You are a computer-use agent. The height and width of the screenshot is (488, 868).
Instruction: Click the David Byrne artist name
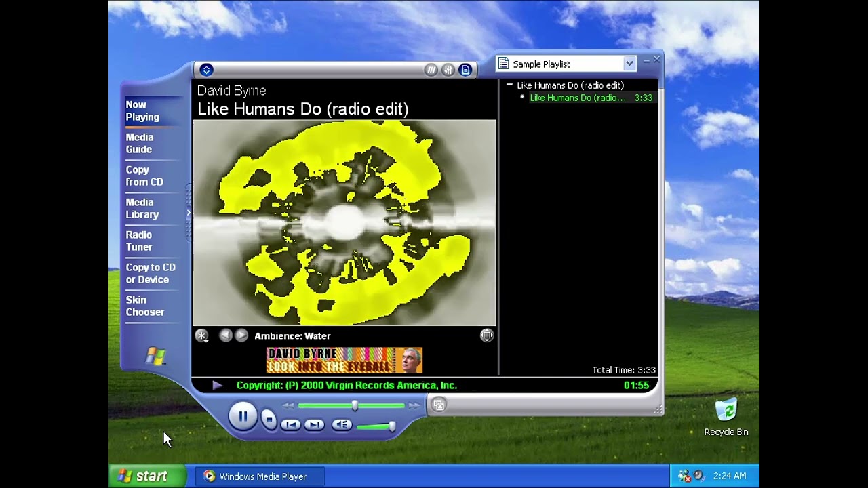coord(231,91)
